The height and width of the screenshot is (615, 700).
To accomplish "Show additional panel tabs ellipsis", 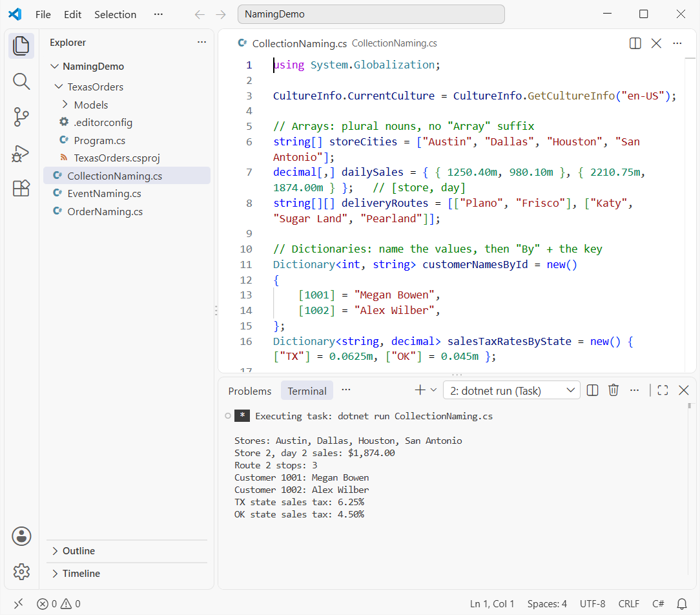I will tap(346, 390).
